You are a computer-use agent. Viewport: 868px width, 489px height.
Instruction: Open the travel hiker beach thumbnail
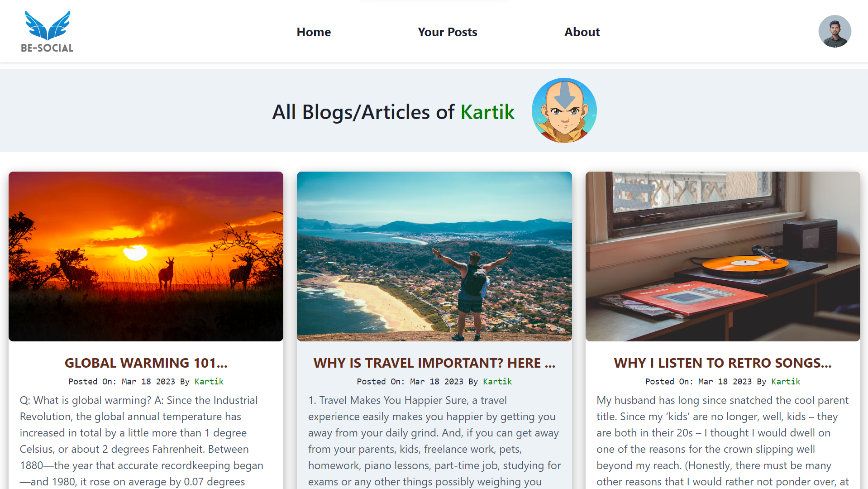click(x=434, y=256)
